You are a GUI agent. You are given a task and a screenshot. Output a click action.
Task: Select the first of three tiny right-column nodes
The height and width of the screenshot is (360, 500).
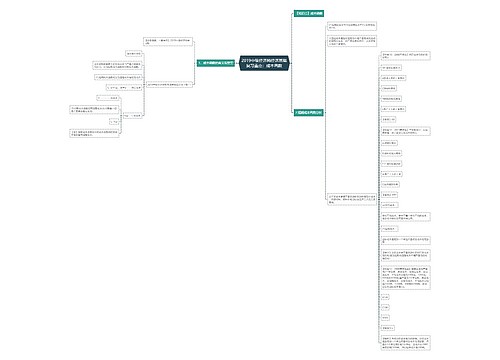(385, 297)
